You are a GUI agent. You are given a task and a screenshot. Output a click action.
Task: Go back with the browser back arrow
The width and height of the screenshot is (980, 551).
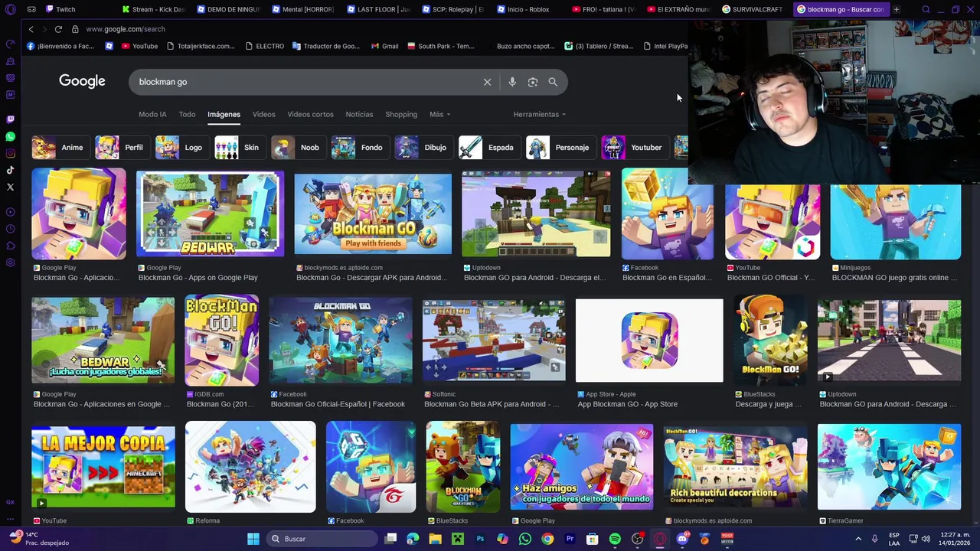tap(31, 29)
